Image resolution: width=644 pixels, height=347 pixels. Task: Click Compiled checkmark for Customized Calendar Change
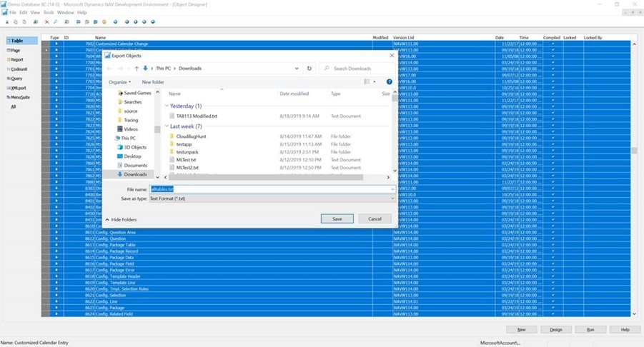point(553,44)
